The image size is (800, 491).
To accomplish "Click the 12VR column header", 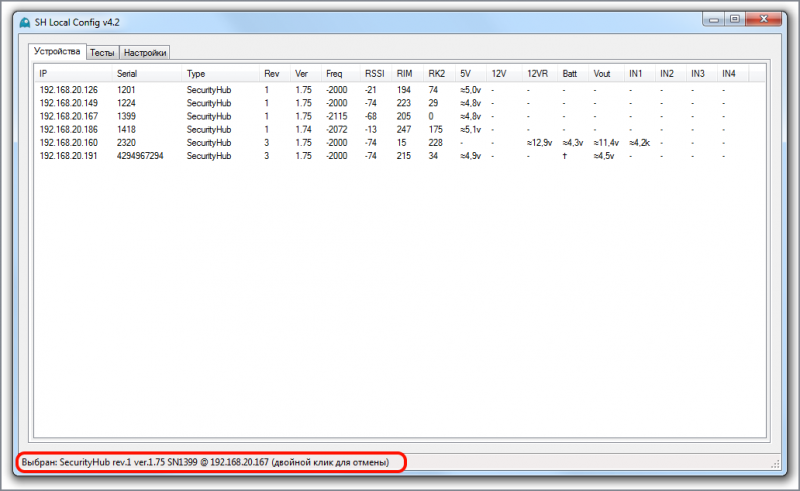I will [539, 73].
